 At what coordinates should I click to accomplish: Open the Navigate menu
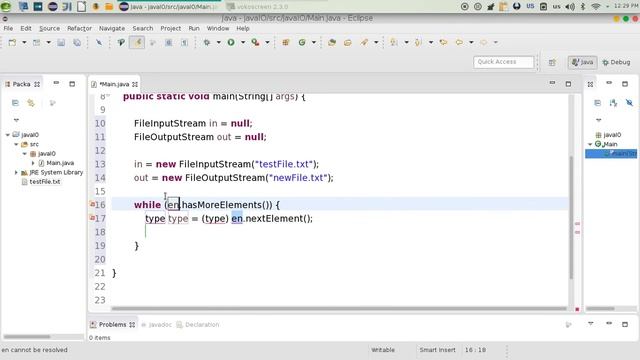(x=112, y=29)
